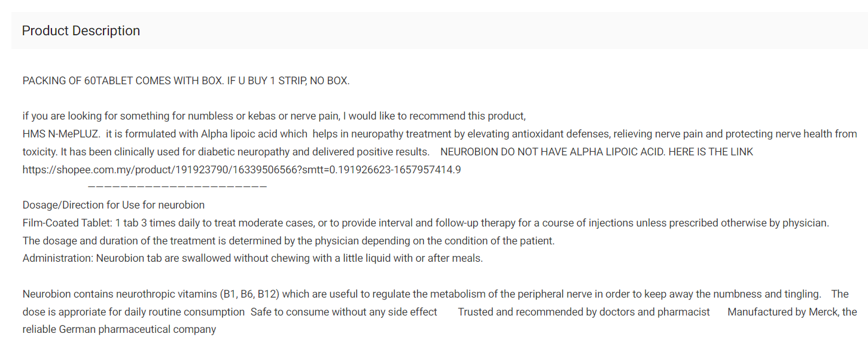Select the HMS N-MePLUZ product name text
The height and width of the screenshot is (340, 868).
pos(61,134)
